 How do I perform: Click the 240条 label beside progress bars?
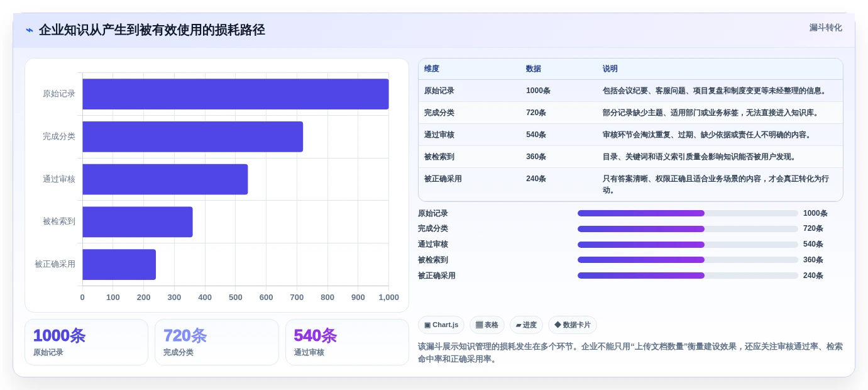tap(813, 276)
